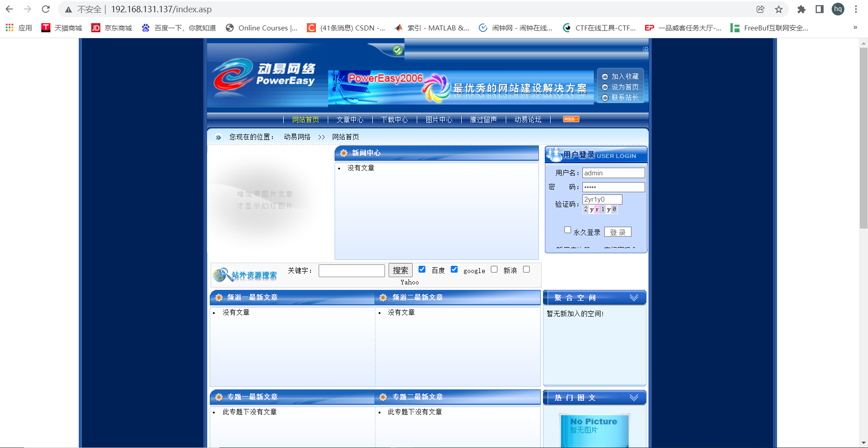Click inside the 关键字 keyword input field

coord(351,270)
